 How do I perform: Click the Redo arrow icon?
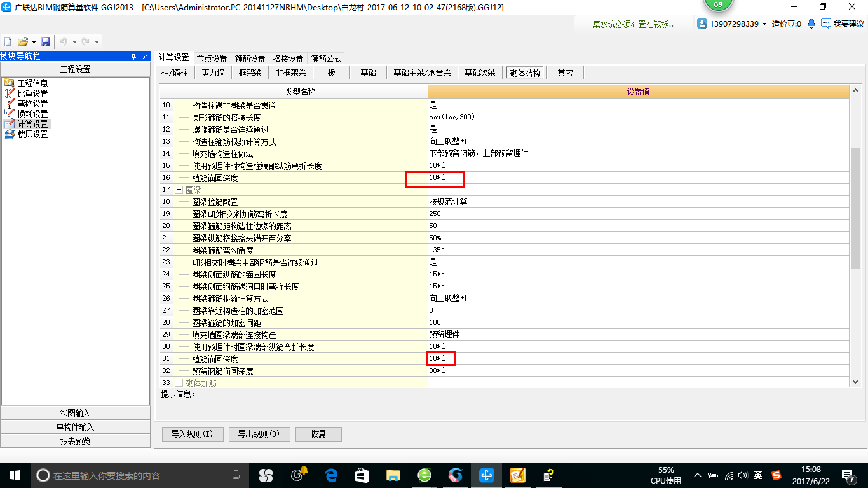click(85, 42)
